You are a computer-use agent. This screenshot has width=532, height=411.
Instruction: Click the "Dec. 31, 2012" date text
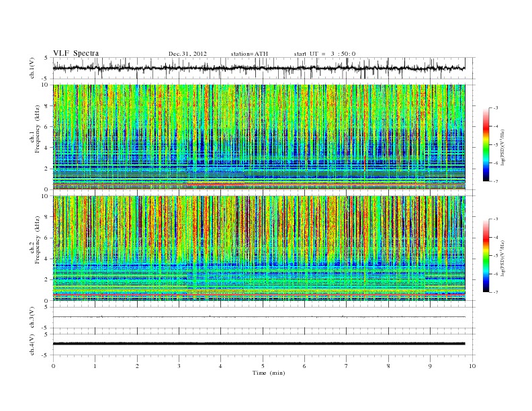point(187,54)
